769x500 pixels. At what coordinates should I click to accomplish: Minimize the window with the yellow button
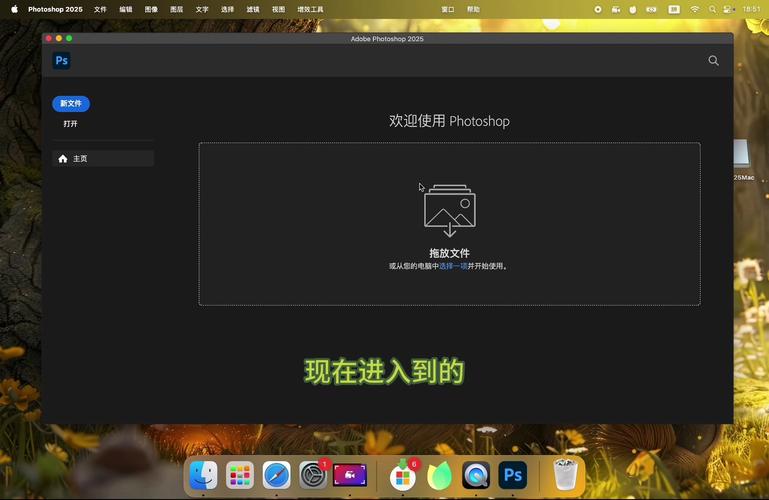coord(59,38)
